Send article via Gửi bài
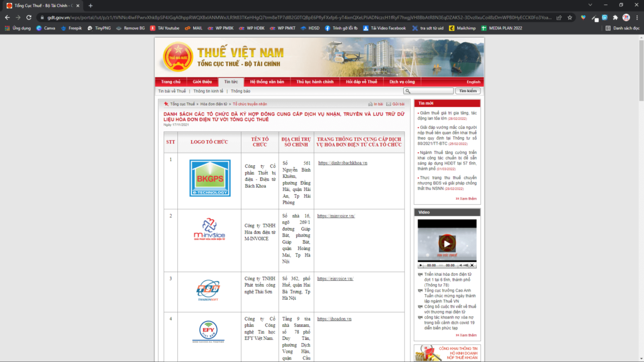Viewport: 644px width, 362px height. pos(395,104)
